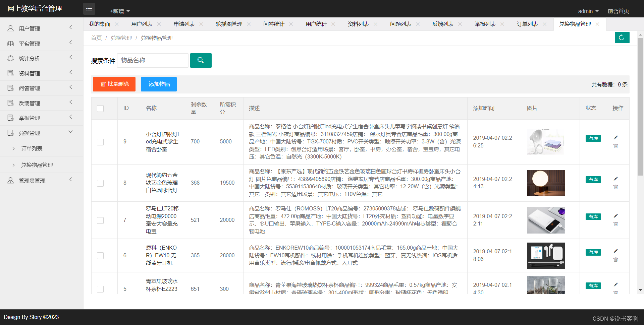Edit item ID 7 with the pencil icon
This screenshot has height=325, width=644.
(x=615, y=216)
